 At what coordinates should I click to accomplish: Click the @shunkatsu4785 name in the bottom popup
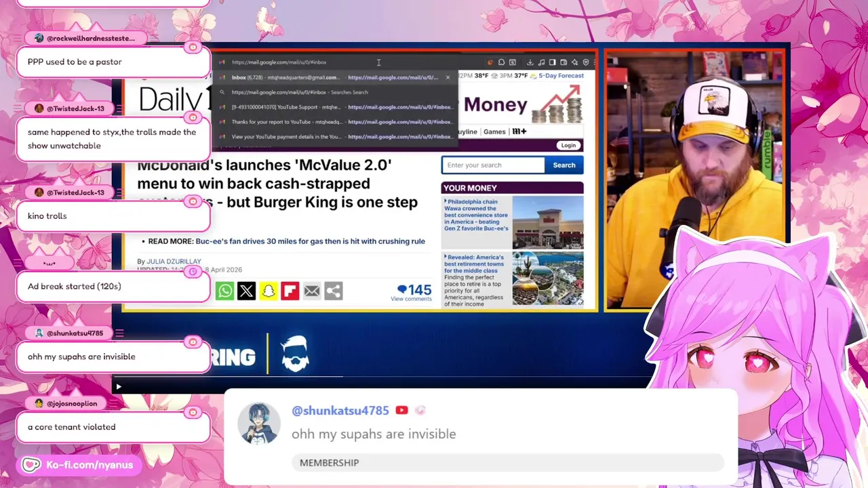tap(340, 411)
